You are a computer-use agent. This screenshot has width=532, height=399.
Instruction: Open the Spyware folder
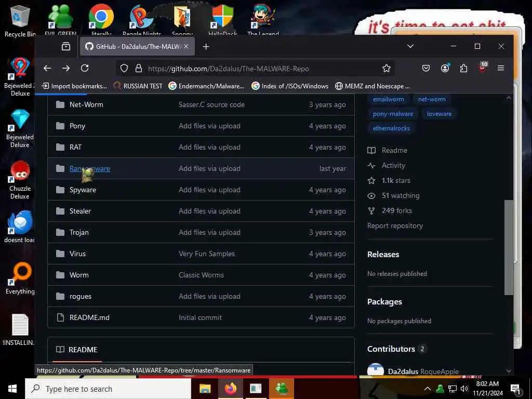[x=83, y=190]
